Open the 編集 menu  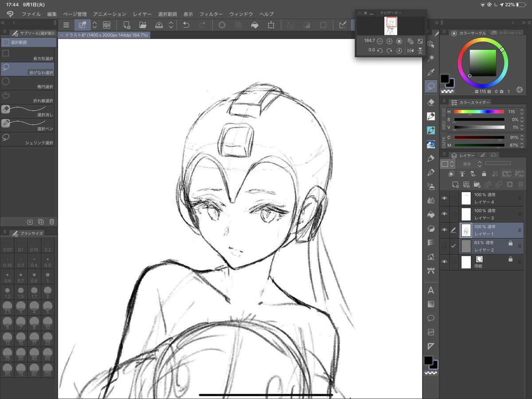(52, 14)
